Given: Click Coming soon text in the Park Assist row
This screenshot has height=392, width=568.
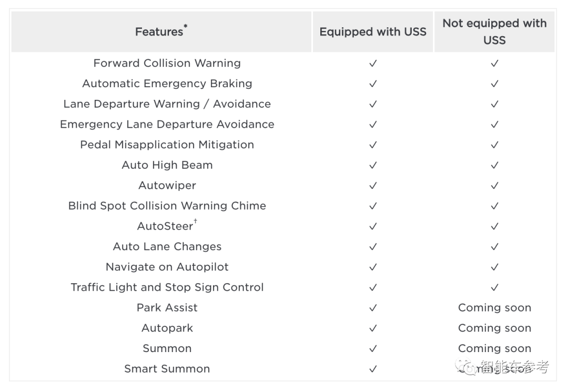Looking at the screenshot, I should [494, 308].
